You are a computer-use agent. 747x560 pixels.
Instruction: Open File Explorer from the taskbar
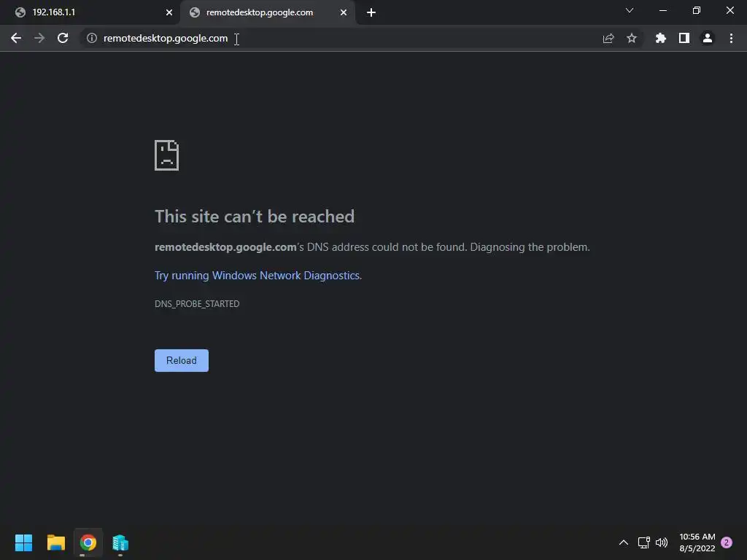(x=55, y=542)
